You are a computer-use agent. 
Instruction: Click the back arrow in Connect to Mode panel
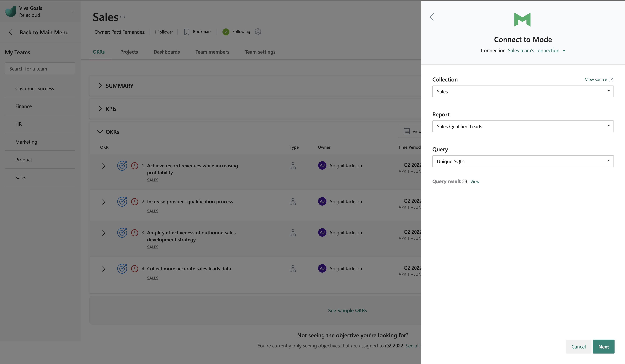coord(432,17)
